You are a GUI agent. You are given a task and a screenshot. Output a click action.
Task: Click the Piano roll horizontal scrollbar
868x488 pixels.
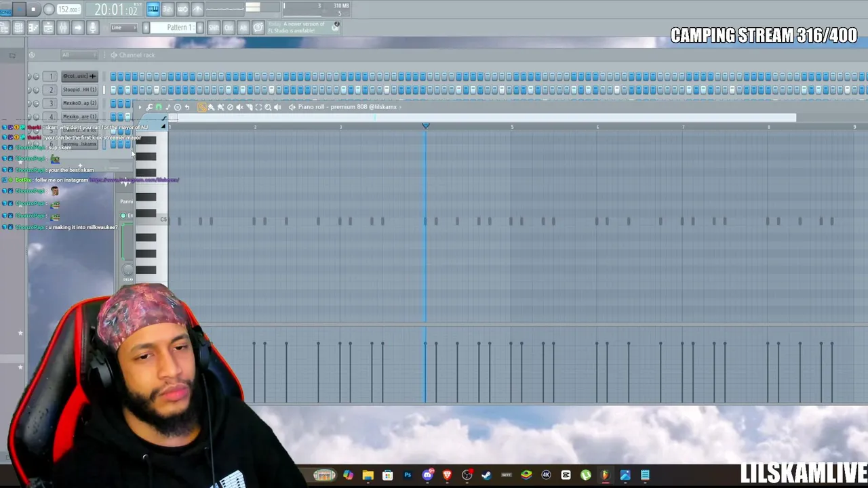pyautogui.click(x=482, y=118)
